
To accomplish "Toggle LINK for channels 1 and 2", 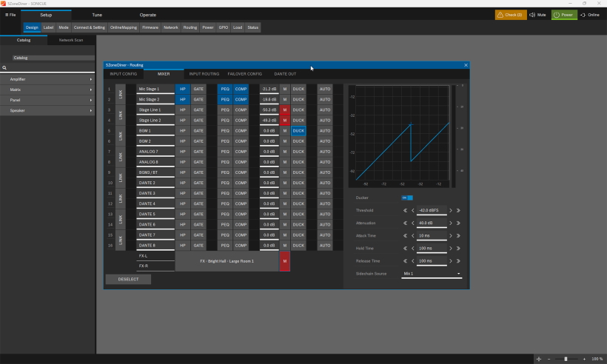I will click(x=121, y=94).
